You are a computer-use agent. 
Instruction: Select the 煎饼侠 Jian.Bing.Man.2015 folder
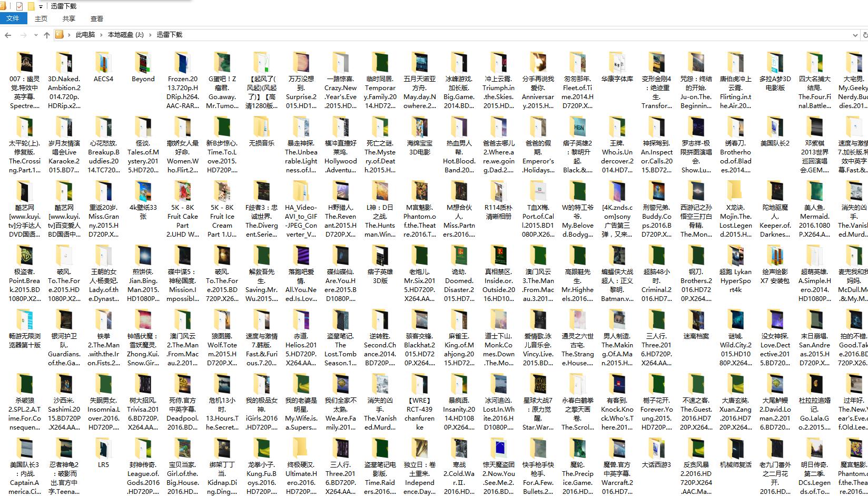tap(143, 274)
